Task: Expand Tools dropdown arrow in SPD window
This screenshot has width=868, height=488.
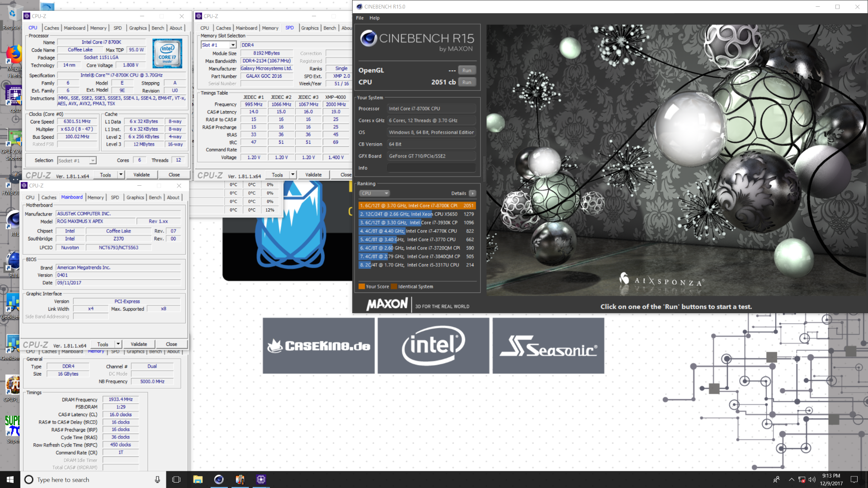Action: click(x=292, y=175)
